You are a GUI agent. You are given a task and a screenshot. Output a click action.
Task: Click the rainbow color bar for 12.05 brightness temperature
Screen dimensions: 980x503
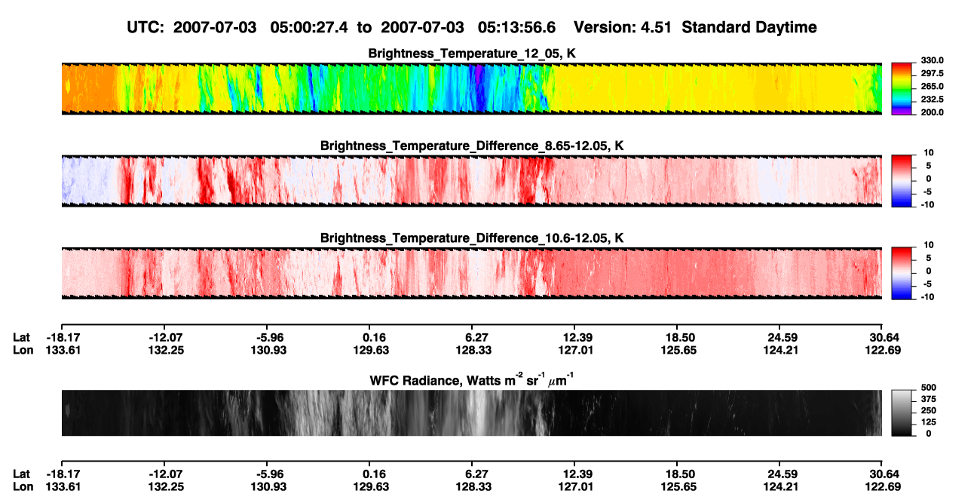(902, 89)
